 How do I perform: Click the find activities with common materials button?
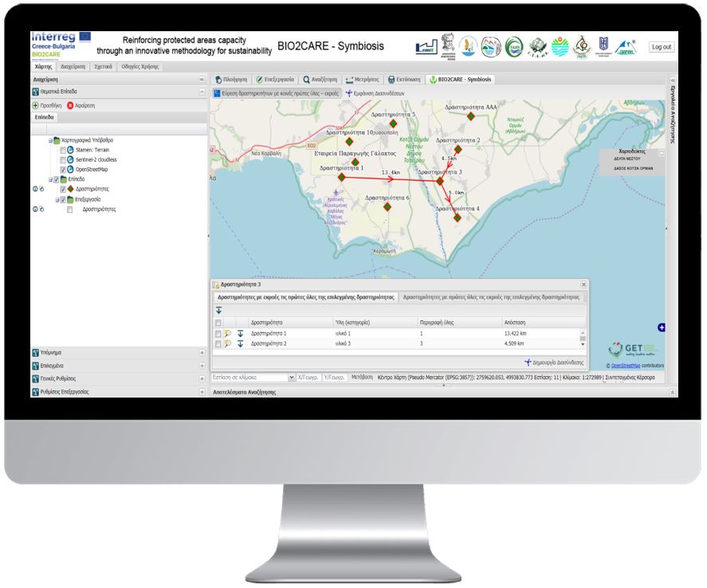click(276, 94)
